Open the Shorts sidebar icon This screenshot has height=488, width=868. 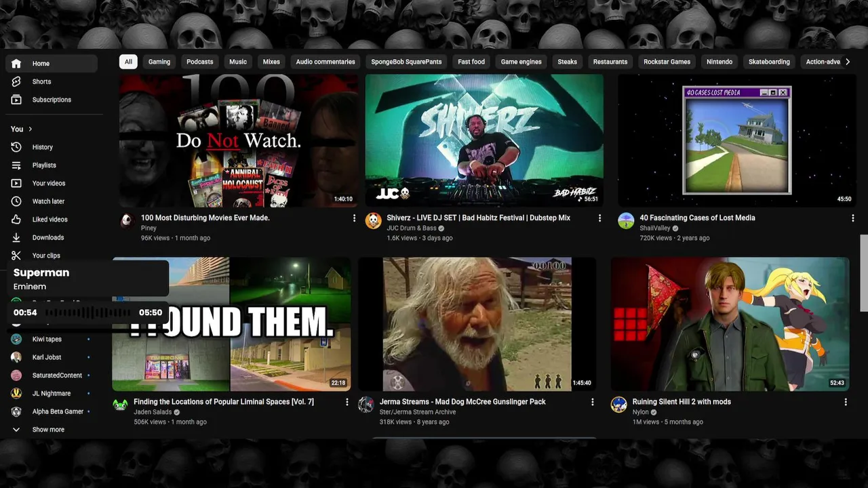coord(16,81)
